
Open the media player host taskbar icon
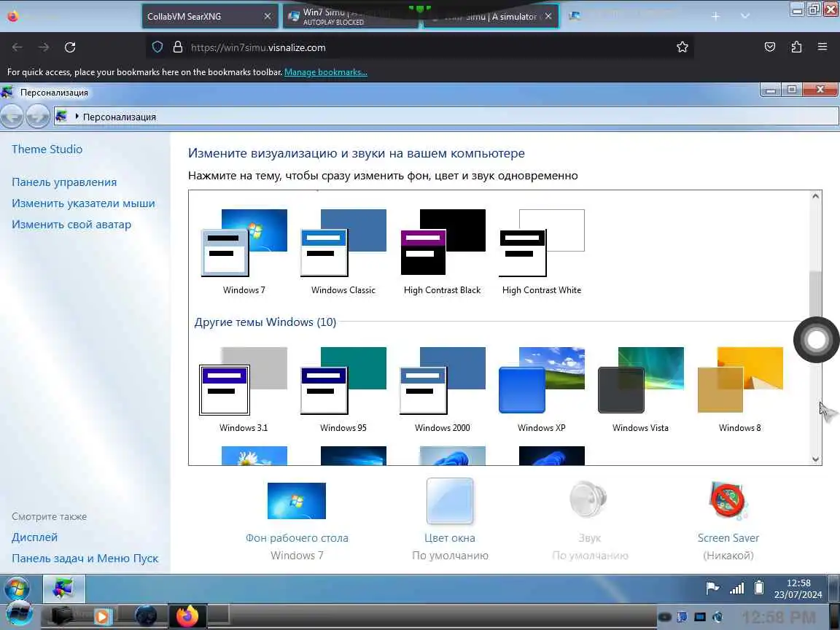[x=102, y=616]
